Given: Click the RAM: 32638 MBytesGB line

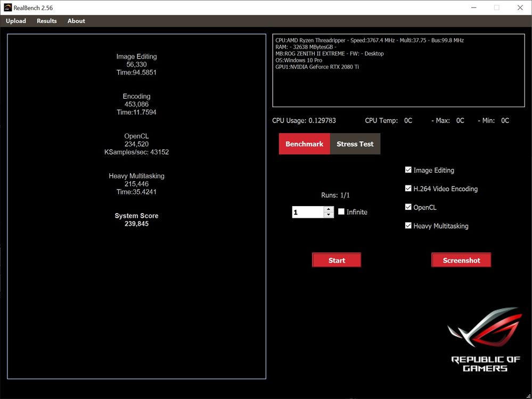Looking at the screenshot, I should coord(306,47).
